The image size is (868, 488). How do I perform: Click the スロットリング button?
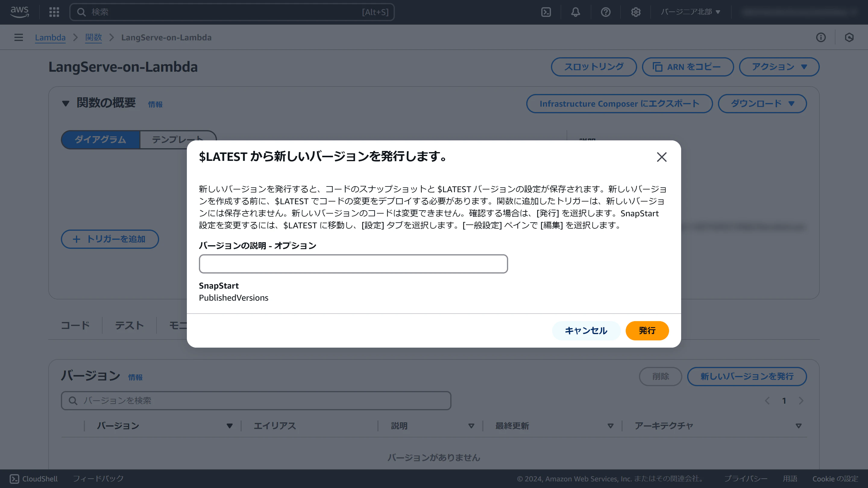pyautogui.click(x=594, y=67)
